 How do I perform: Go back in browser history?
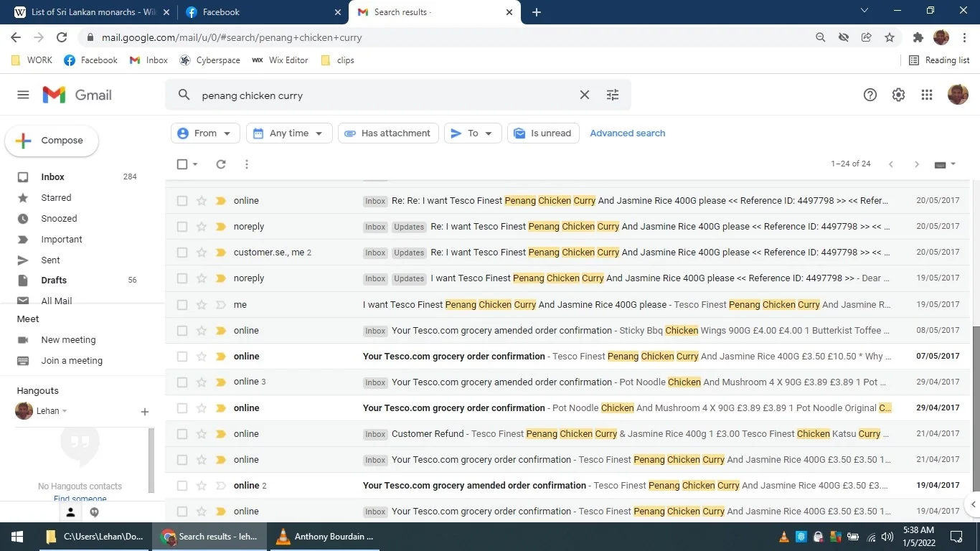pyautogui.click(x=16, y=37)
